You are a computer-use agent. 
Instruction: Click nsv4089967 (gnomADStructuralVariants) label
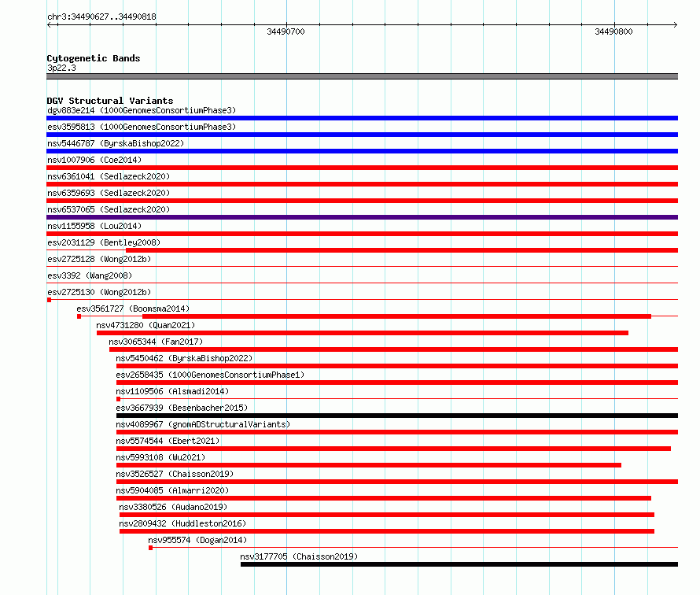tap(203, 424)
